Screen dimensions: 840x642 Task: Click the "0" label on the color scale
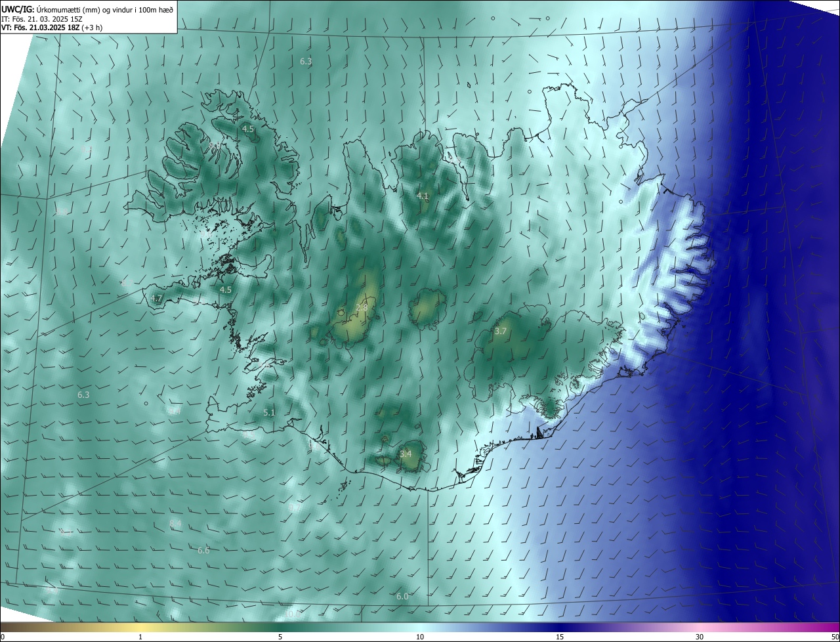coord(3,637)
